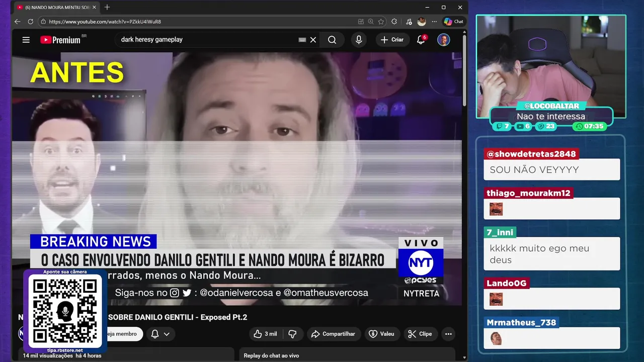644x362 pixels.
Task: Open YouTube notifications bell
Action: click(x=421, y=40)
